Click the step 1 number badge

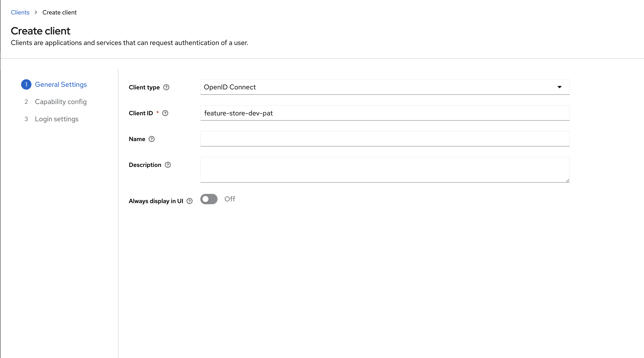(26, 84)
